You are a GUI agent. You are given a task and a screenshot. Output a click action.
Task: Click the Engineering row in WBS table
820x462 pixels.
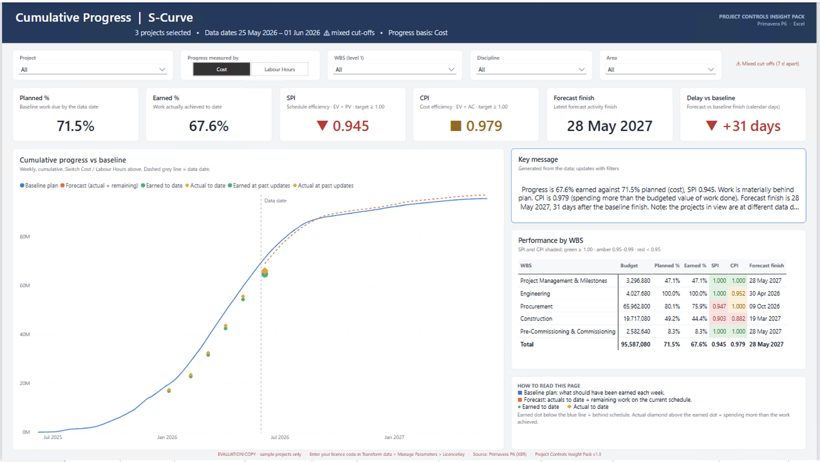(652, 294)
